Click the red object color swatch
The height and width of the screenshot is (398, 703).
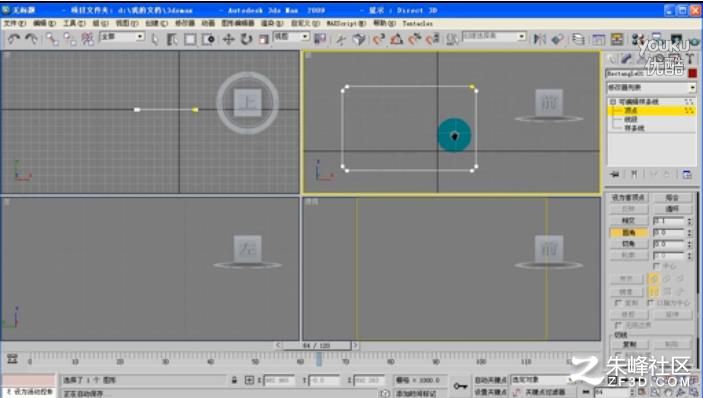tap(693, 73)
